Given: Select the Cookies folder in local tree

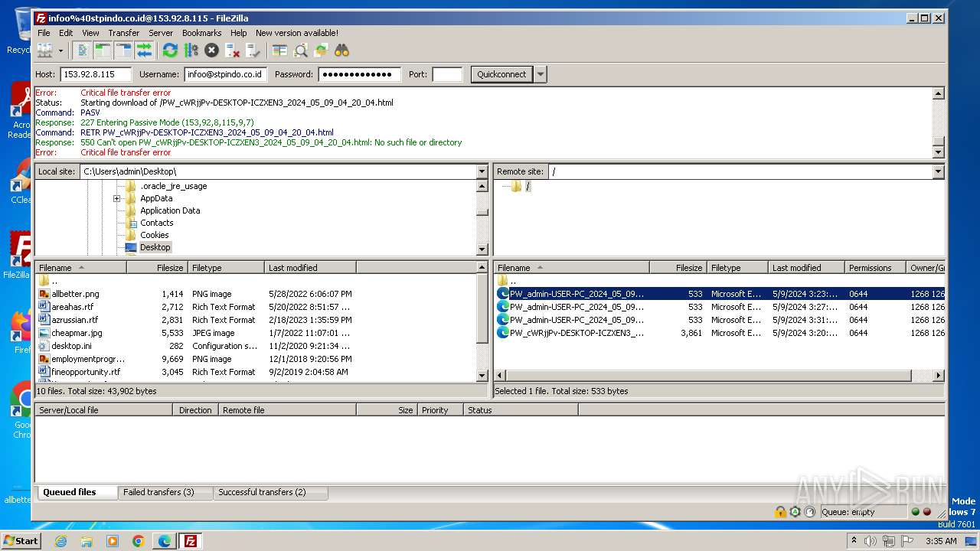Looking at the screenshot, I should click(154, 235).
